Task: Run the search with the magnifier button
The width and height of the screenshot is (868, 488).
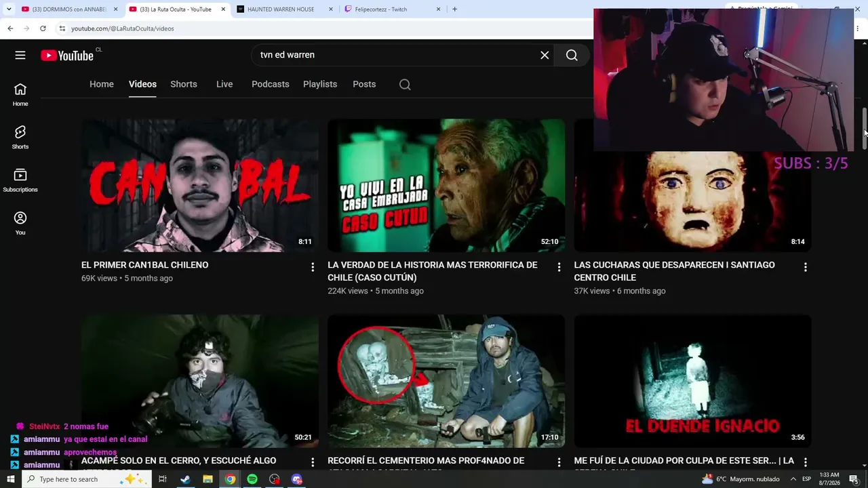Action: pos(572,55)
